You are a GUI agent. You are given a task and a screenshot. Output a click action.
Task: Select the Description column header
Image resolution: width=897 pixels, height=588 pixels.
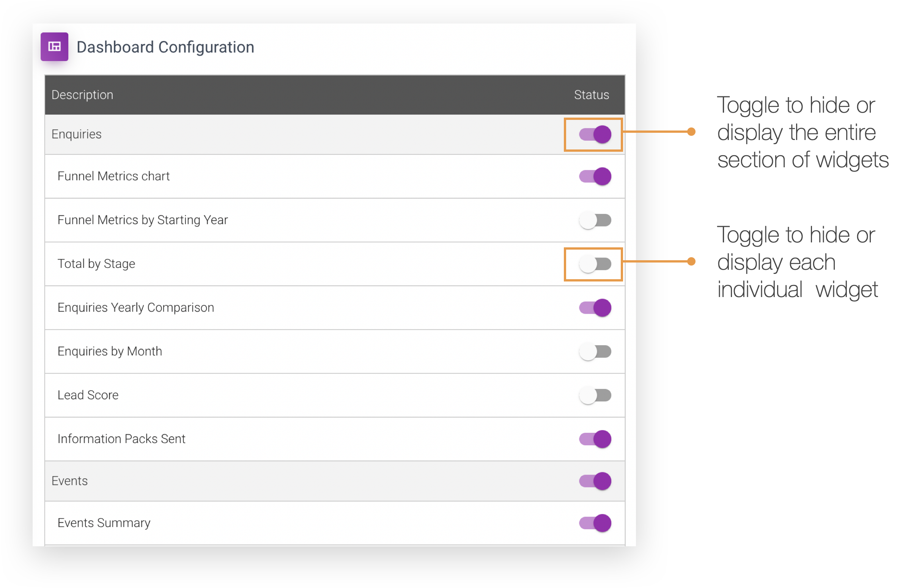(x=82, y=95)
